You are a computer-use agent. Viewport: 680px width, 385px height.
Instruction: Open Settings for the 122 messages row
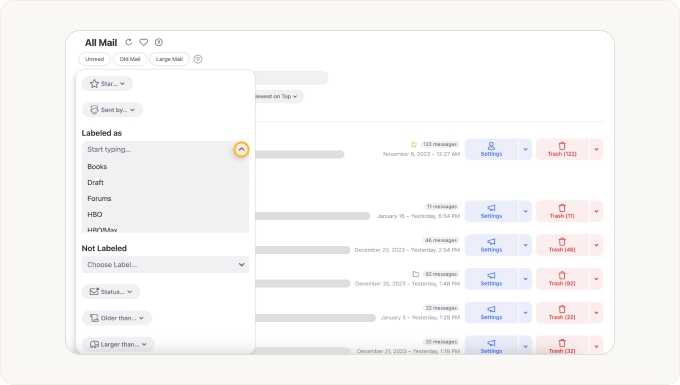(491, 149)
